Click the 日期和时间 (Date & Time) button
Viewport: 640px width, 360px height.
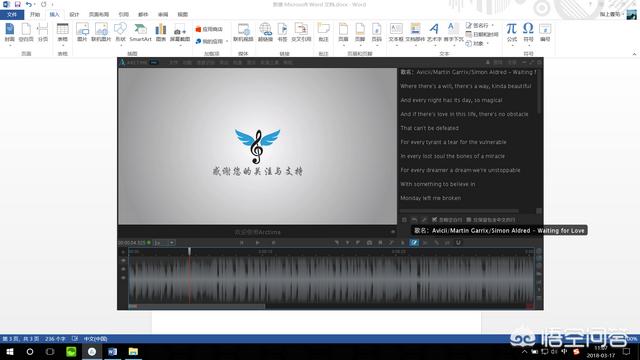(x=482, y=34)
